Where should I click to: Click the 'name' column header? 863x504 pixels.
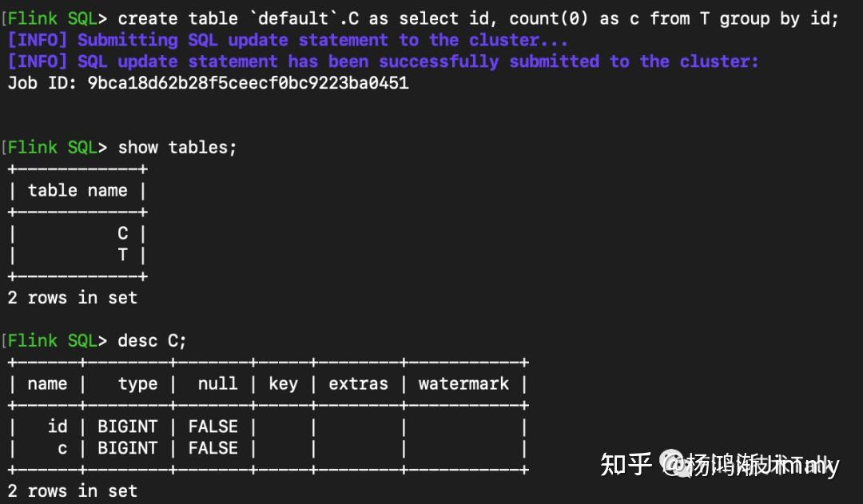[x=47, y=383]
